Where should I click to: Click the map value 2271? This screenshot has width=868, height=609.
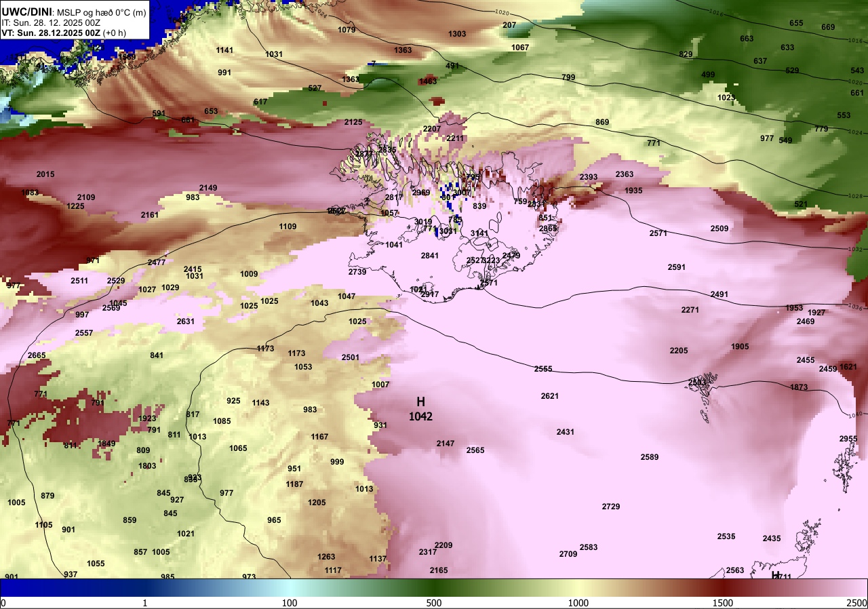coord(690,310)
